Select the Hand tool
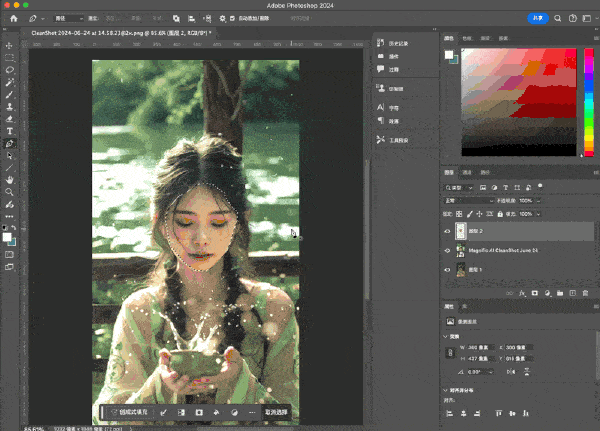 (9, 180)
